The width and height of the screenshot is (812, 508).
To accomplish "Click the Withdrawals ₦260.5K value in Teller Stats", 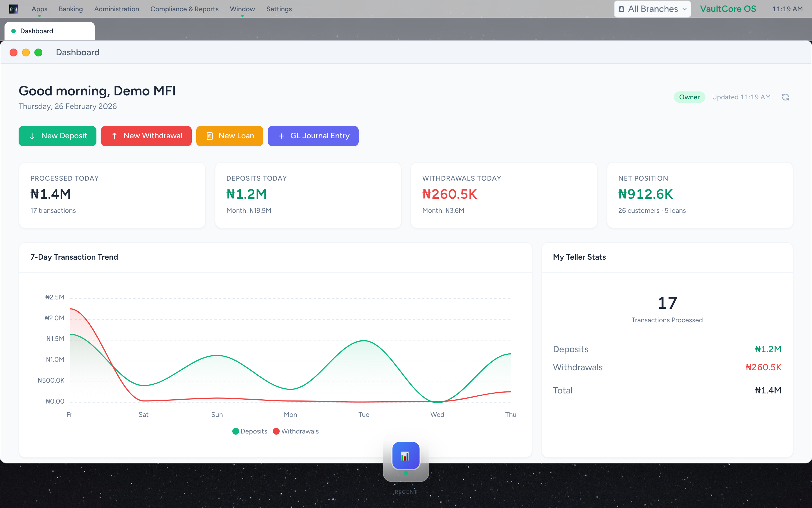I will (763, 367).
